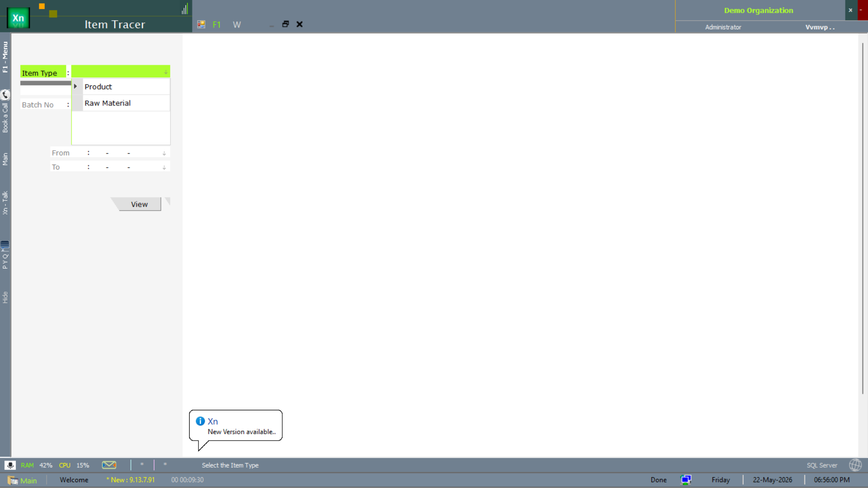Close the Item Tracer inner window

[299, 24]
